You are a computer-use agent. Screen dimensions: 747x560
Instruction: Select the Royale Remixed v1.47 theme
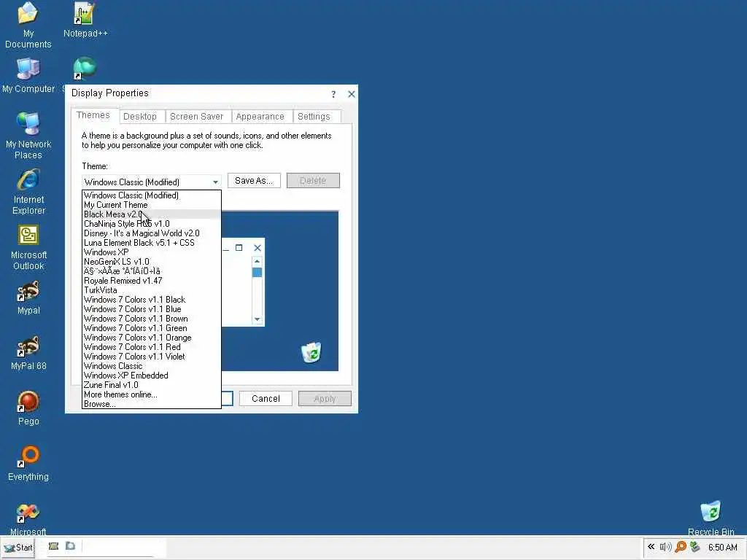point(152,281)
